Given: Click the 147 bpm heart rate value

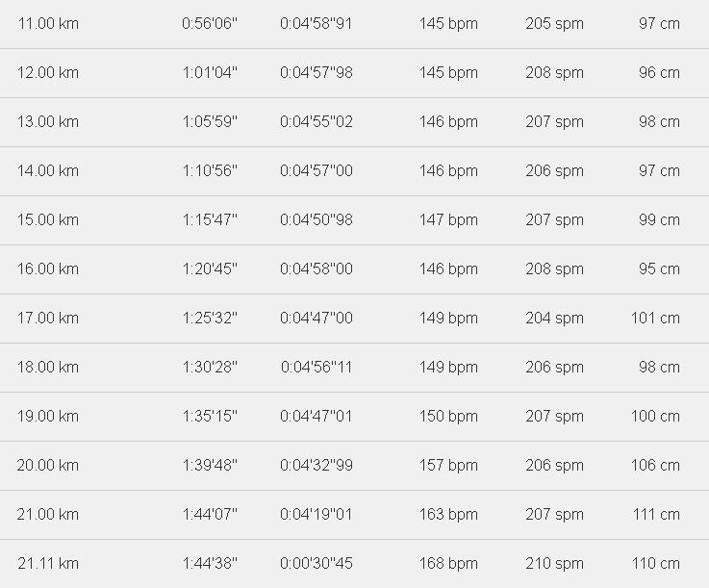Looking at the screenshot, I should tap(447, 219).
